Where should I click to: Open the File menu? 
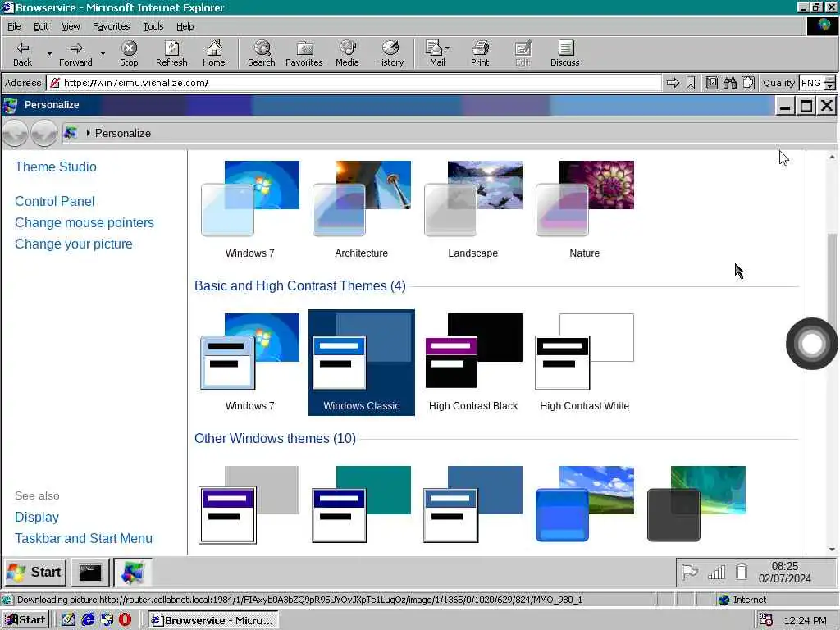click(x=14, y=26)
